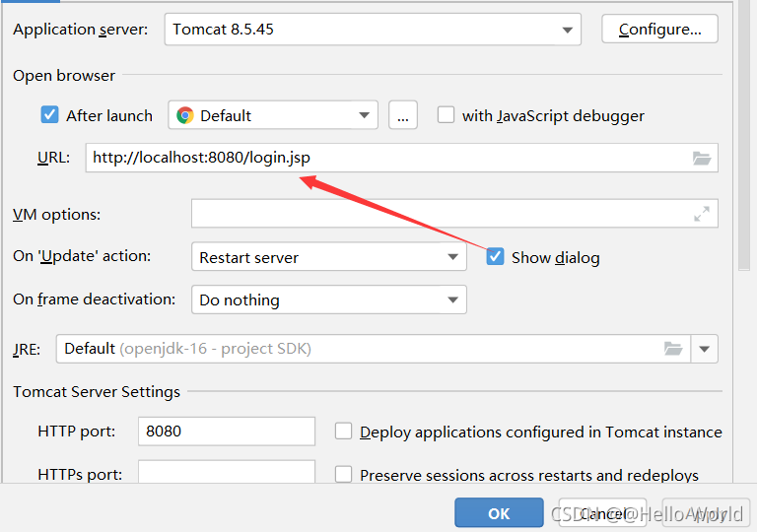
Task: Click Open browser section label
Action: click(64, 75)
